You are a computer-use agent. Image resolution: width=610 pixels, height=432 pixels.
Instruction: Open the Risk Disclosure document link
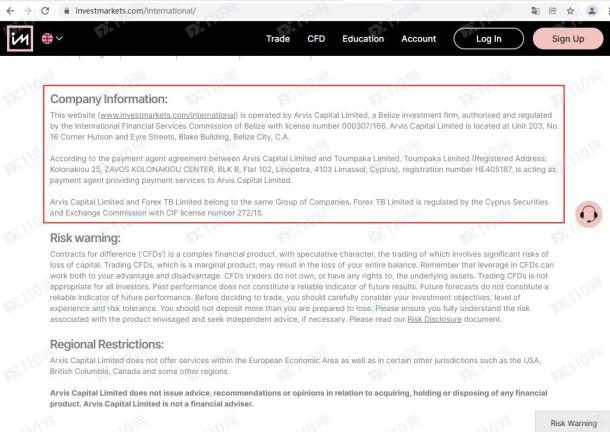434,319
